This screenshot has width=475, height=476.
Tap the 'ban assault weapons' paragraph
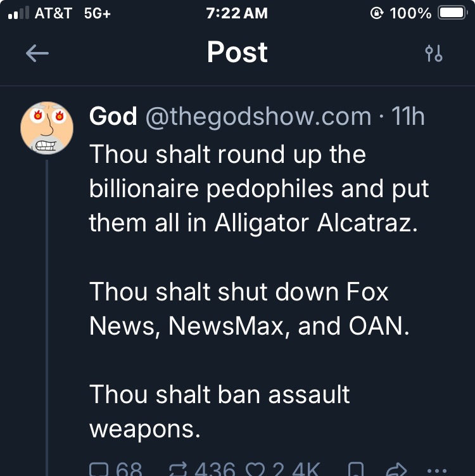tap(219, 411)
